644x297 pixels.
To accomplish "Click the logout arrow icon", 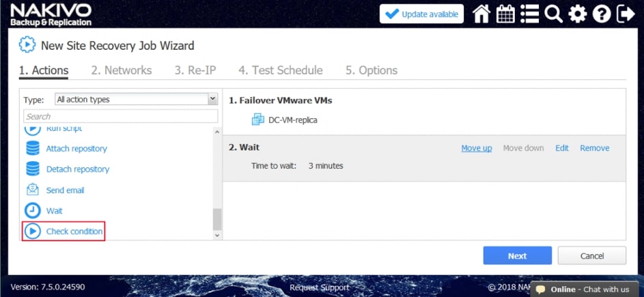I will pyautogui.click(x=625, y=14).
